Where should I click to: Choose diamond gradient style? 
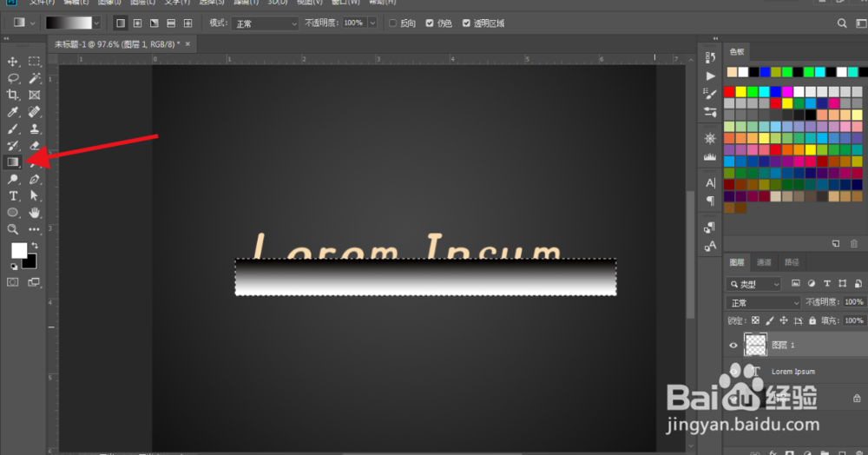188,23
